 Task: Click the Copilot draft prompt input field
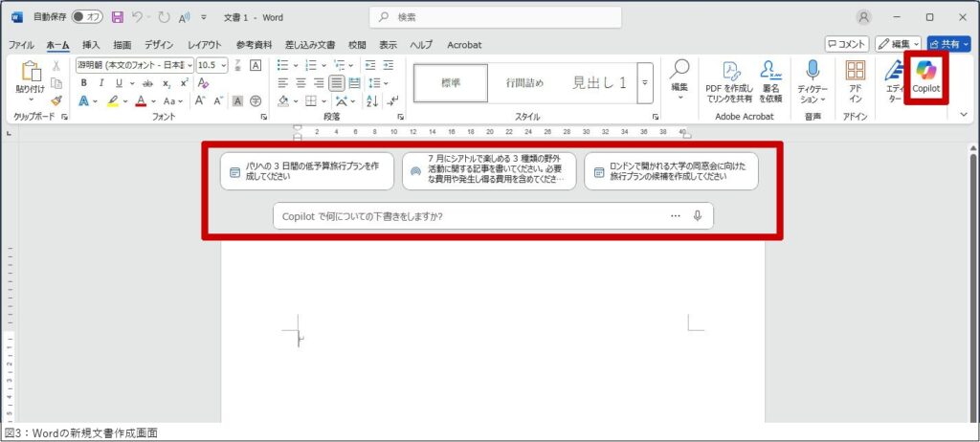469,216
